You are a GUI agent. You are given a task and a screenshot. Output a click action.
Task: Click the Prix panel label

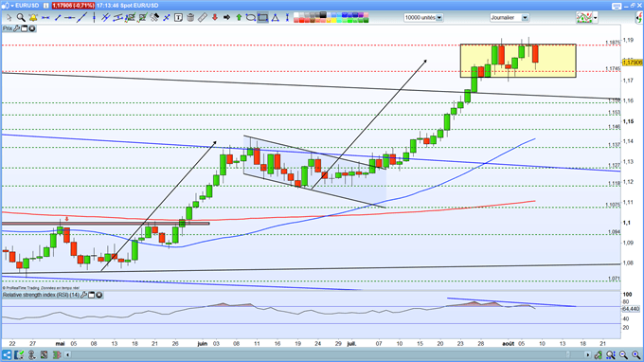coord(8,28)
